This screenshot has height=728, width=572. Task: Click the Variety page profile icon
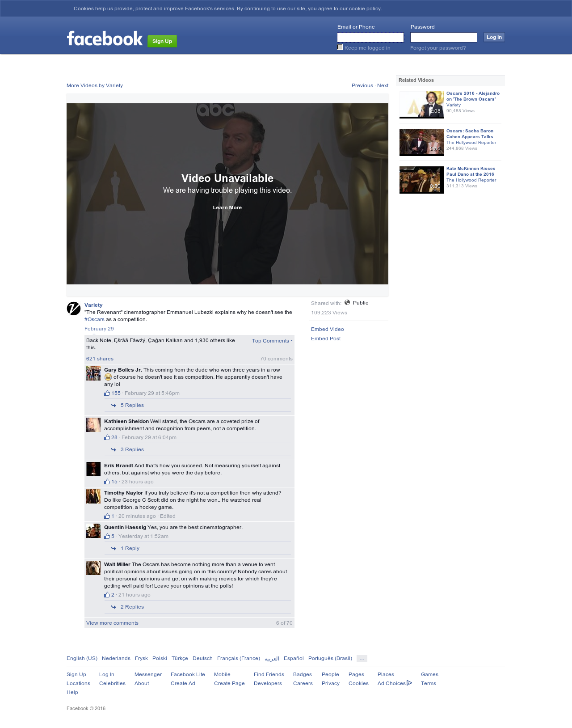(74, 309)
